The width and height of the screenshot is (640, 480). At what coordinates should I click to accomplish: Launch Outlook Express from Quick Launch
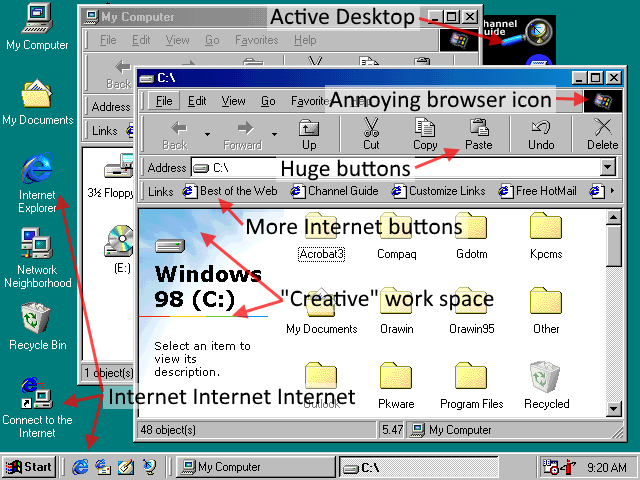click(x=103, y=467)
